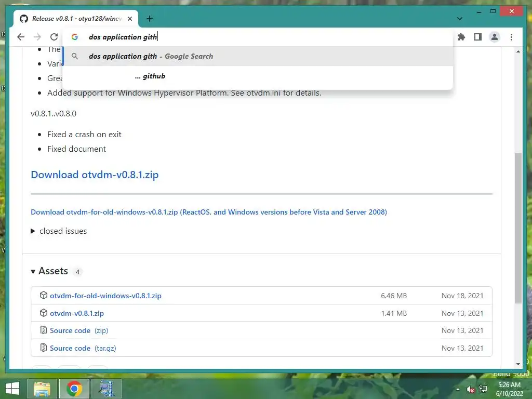532x399 pixels.
Task: Open the Chrome three-dot menu
Action: (x=511, y=37)
